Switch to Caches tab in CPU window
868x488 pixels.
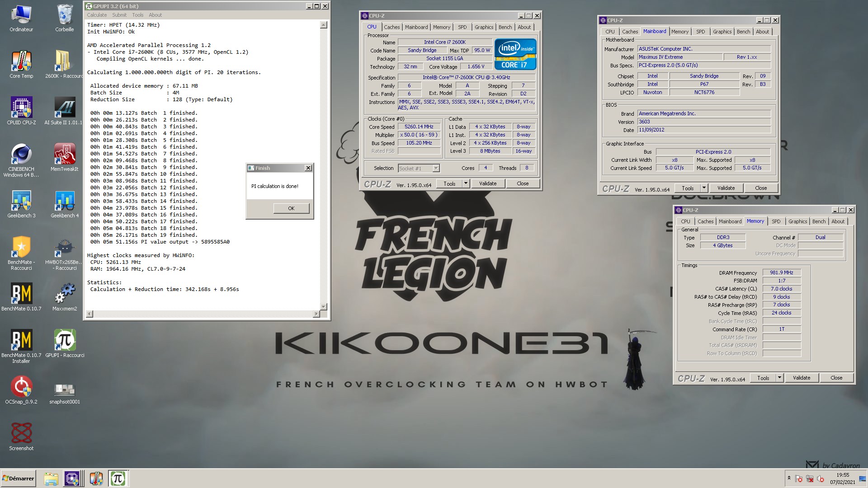pos(392,27)
